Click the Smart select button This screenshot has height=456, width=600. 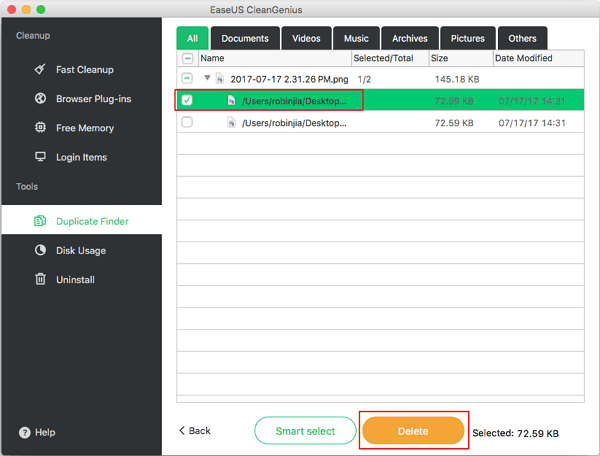tap(305, 431)
